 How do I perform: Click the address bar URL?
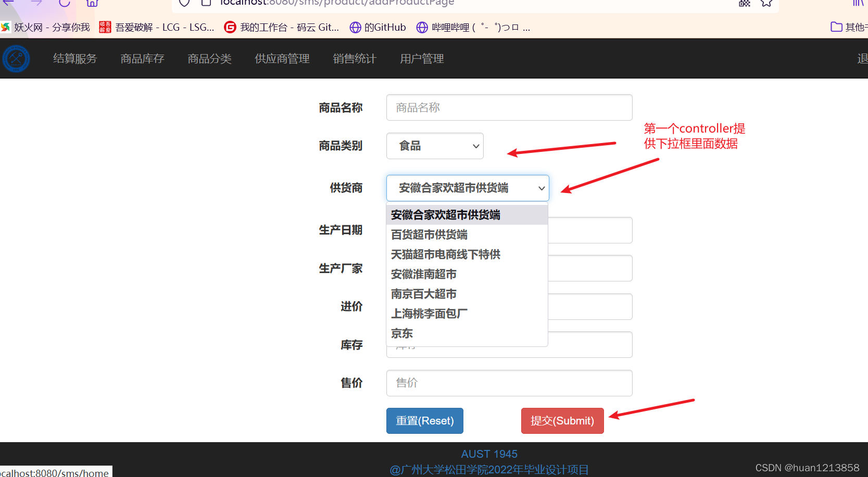(337, 3)
